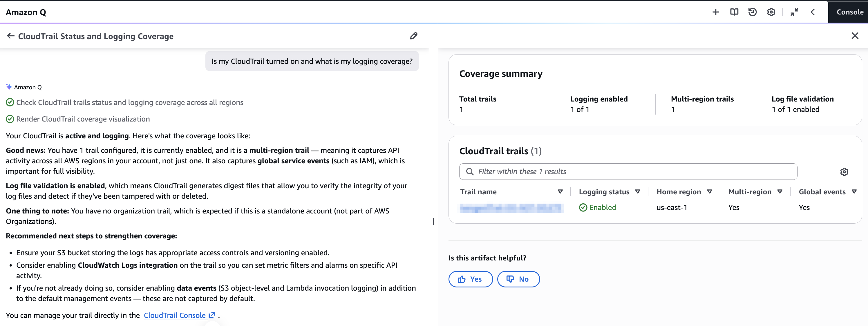Viewport: 868px width, 326px height.
Task: Open table preferences gear for CloudTrail trails
Action: [844, 172]
